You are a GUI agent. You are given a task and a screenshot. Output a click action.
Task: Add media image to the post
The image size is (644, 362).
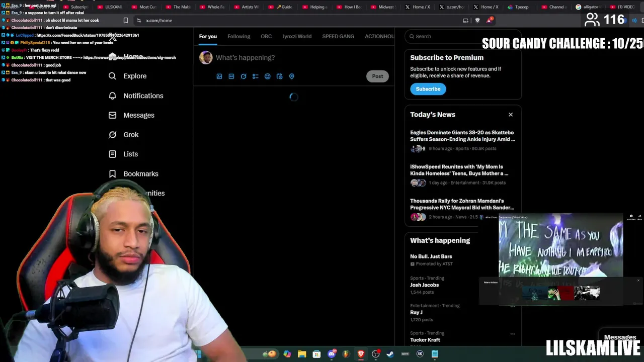point(219,76)
